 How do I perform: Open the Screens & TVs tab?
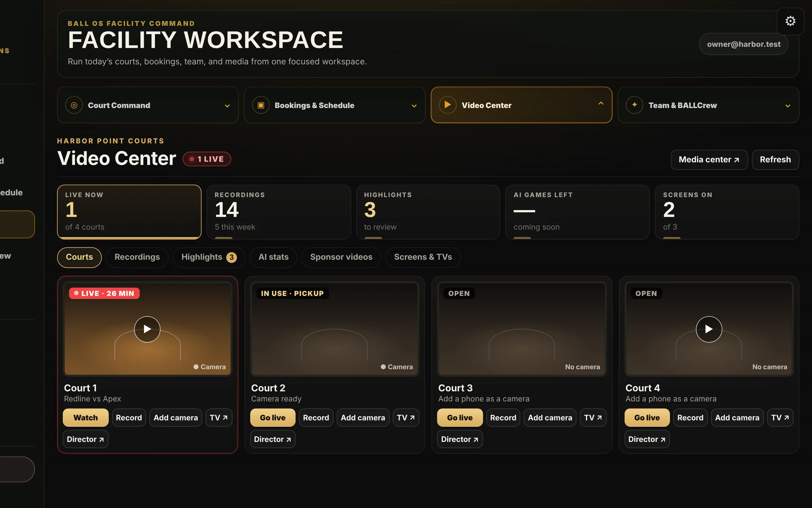click(423, 257)
